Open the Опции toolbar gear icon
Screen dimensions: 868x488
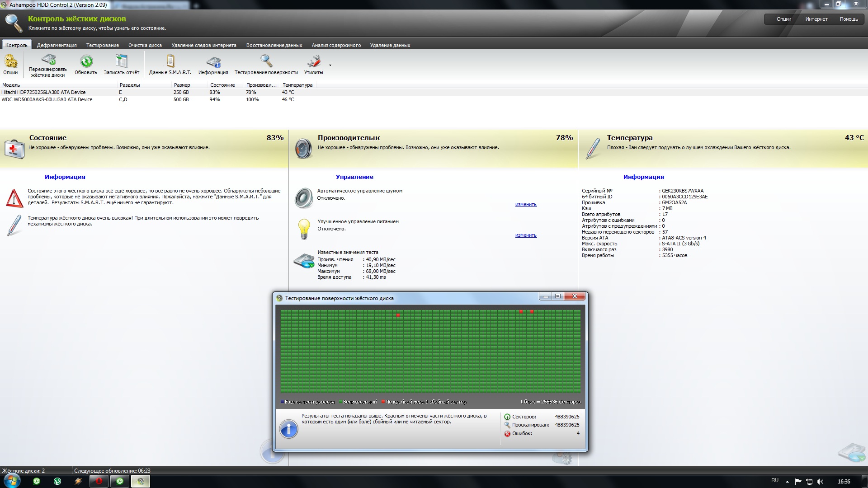coord(10,61)
